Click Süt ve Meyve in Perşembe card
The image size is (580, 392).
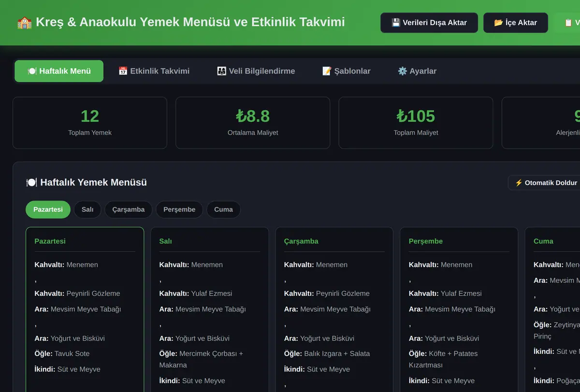(453, 381)
